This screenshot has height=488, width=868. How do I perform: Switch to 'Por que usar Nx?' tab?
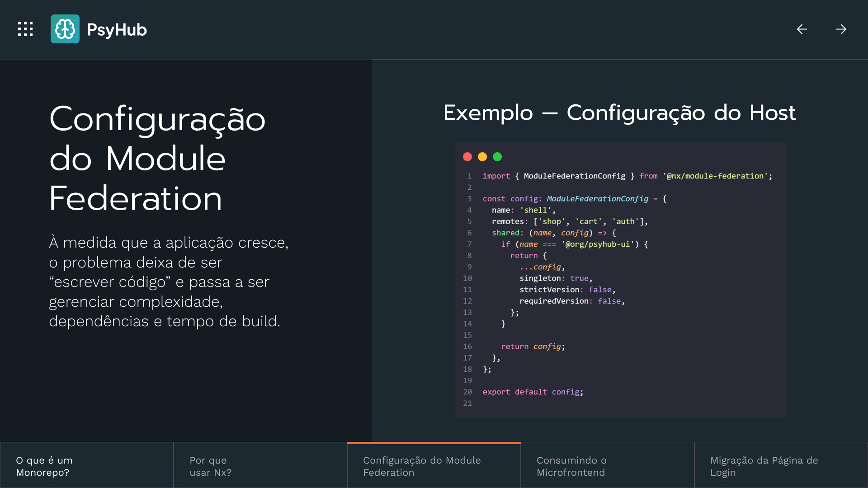pos(260,466)
